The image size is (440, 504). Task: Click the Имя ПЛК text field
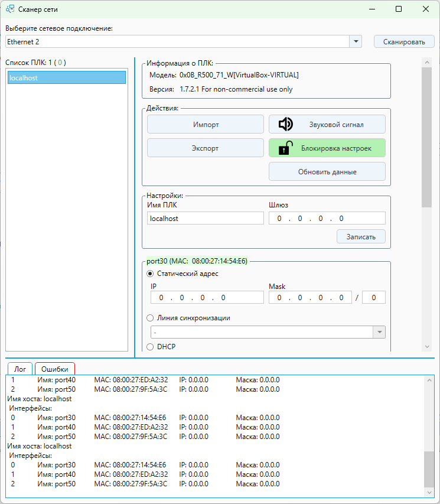click(205, 219)
